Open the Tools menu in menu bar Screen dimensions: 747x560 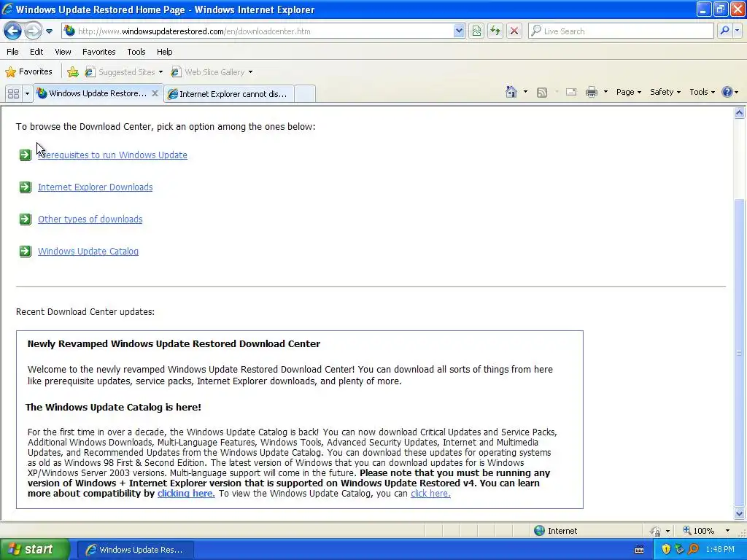tap(136, 52)
